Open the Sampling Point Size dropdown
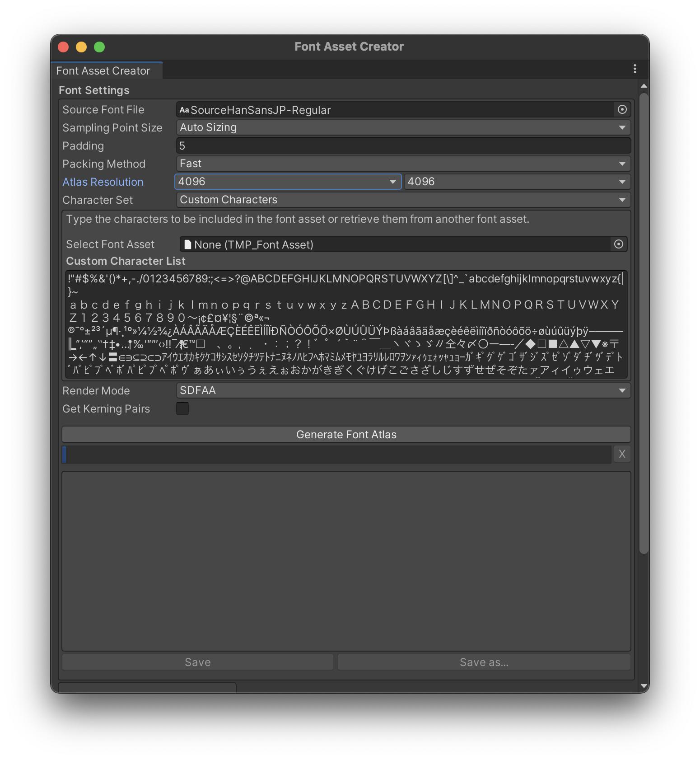The width and height of the screenshot is (700, 760). point(403,127)
